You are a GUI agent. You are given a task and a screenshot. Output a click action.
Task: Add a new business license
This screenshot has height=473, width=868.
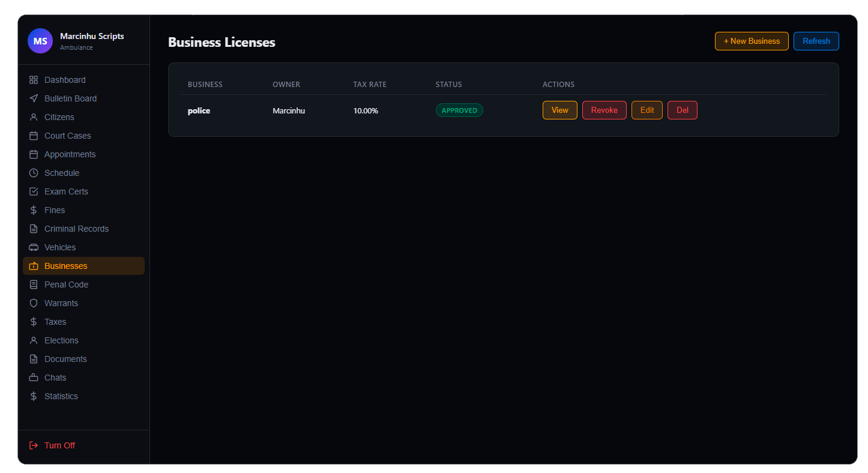[752, 41]
